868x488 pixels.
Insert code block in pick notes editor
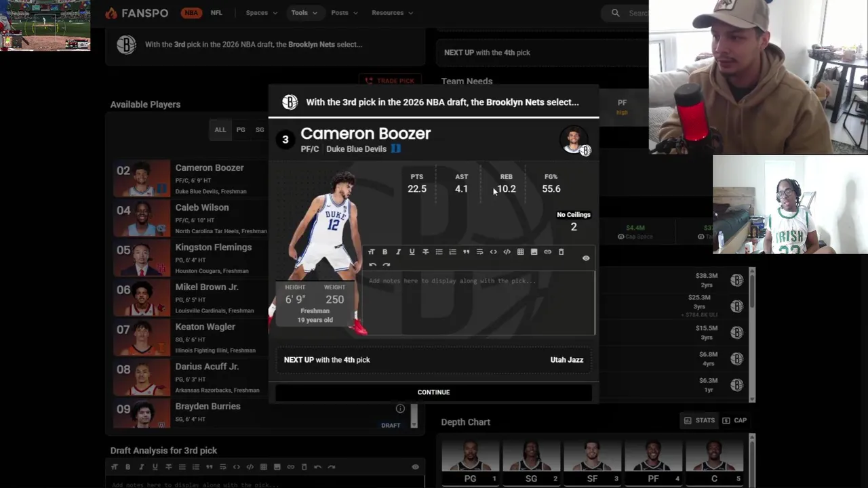pos(507,252)
